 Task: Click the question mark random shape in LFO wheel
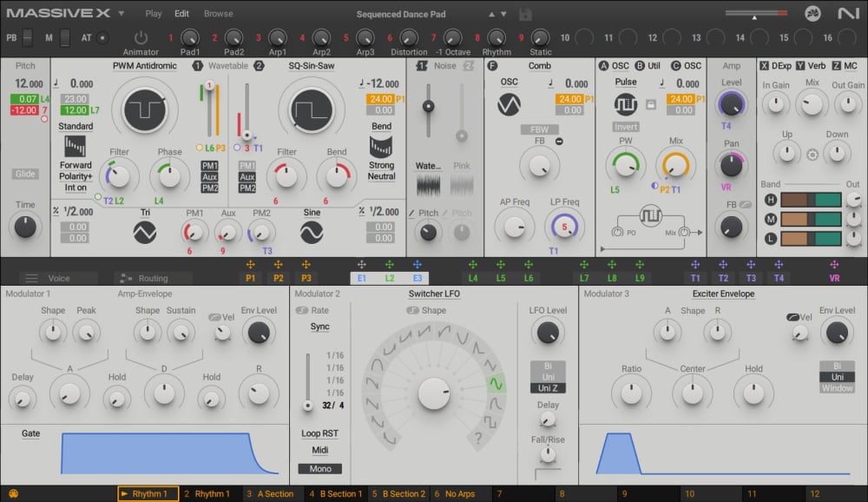pyautogui.click(x=477, y=439)
